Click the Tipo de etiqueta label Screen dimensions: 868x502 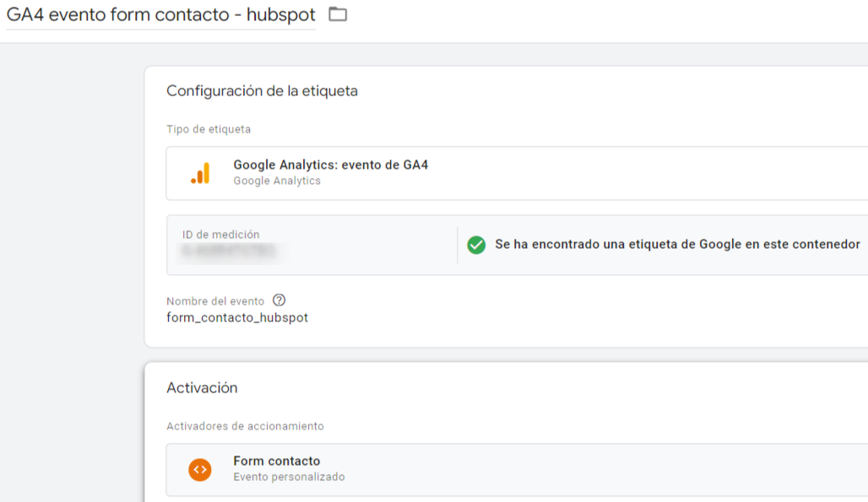pos(209,129)
